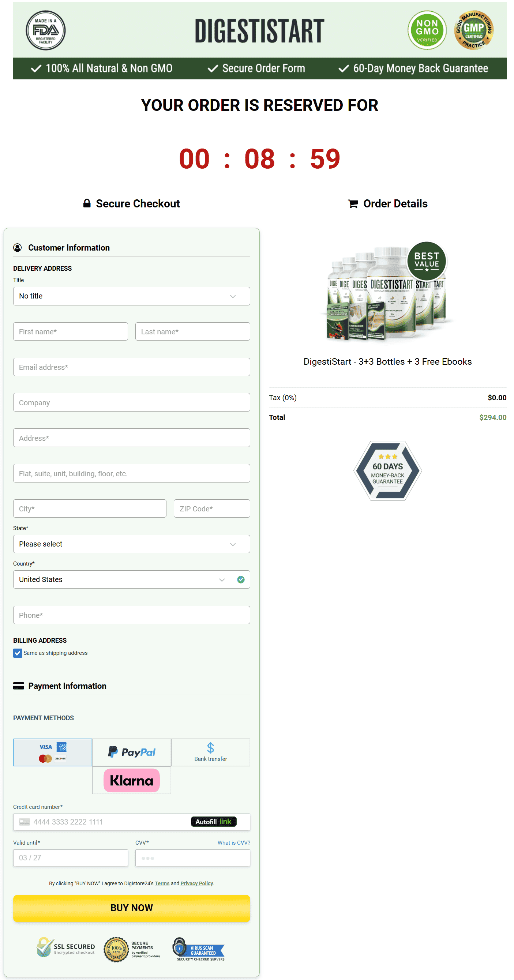The height and width of the screenshot is (980, 514).
Task: Choose Bank transfer payment method
Action: [210, 752]
